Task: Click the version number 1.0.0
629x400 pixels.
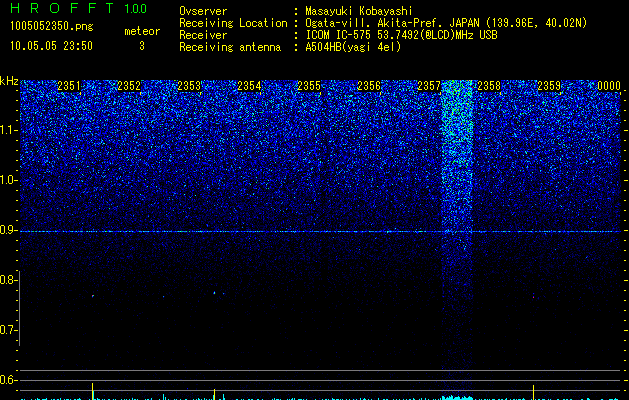Action: pyautogui.click(x=136, y=9)
